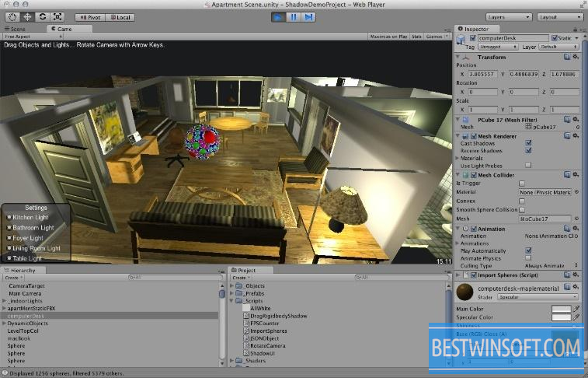
Task: Select the Move (translate) tool
Action: pos(27,17)
